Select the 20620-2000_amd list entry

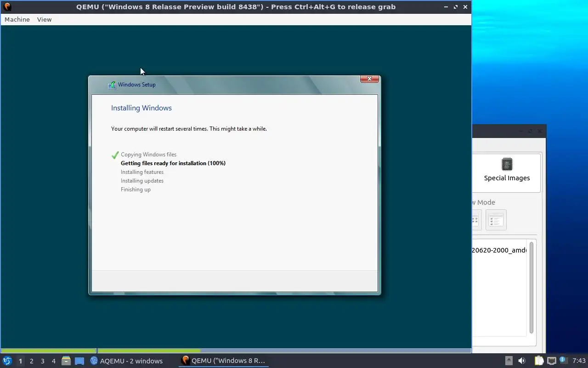tap(499, 250)
